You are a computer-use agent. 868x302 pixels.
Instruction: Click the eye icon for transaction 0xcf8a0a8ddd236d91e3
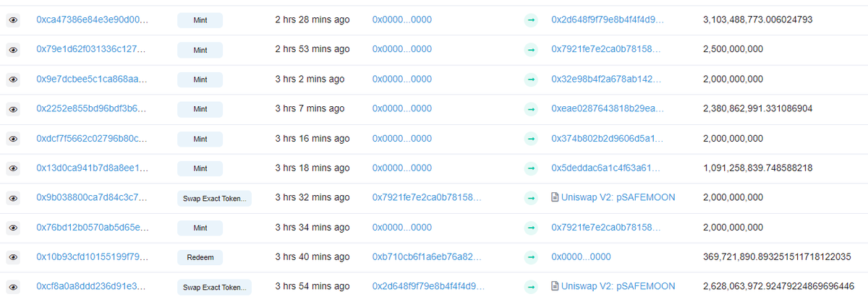12,287
